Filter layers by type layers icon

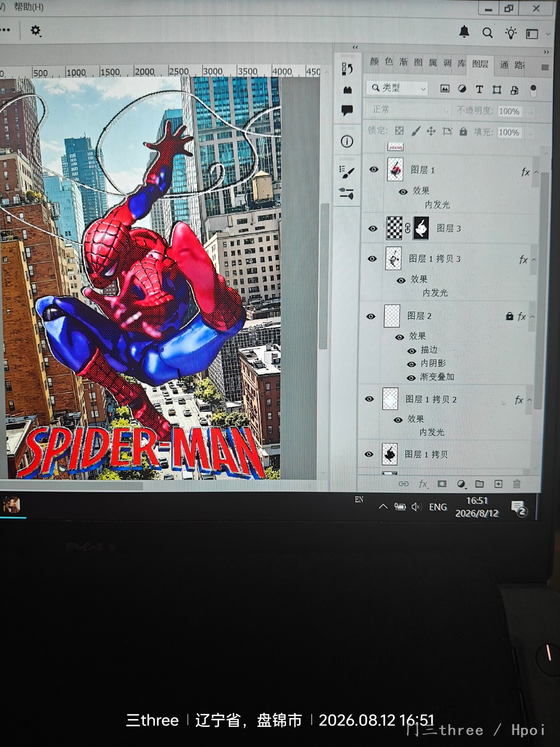[x=479, y=89]
